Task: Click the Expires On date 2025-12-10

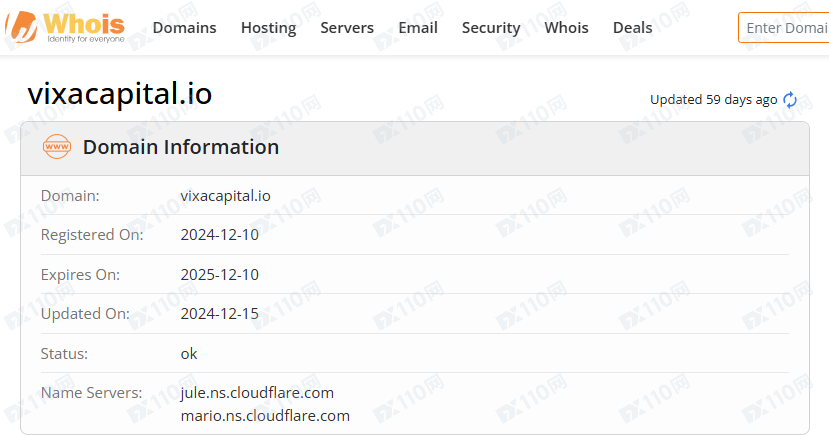Action: [219, 274]
